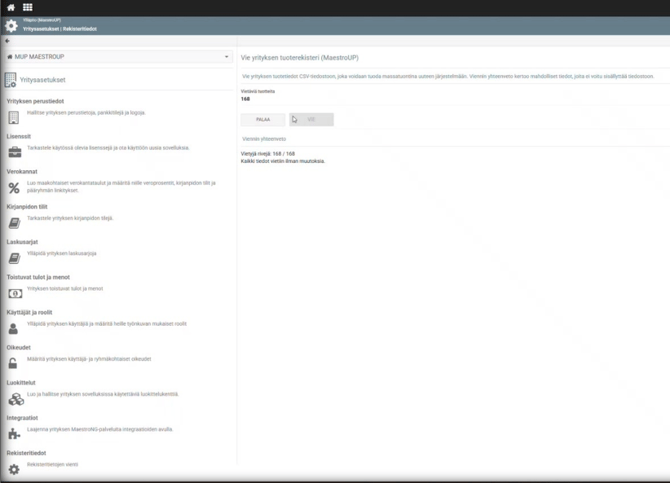Click the Lisenssit briefcase icon
This screenshot has width=670, height=483.
coord(15,152)
